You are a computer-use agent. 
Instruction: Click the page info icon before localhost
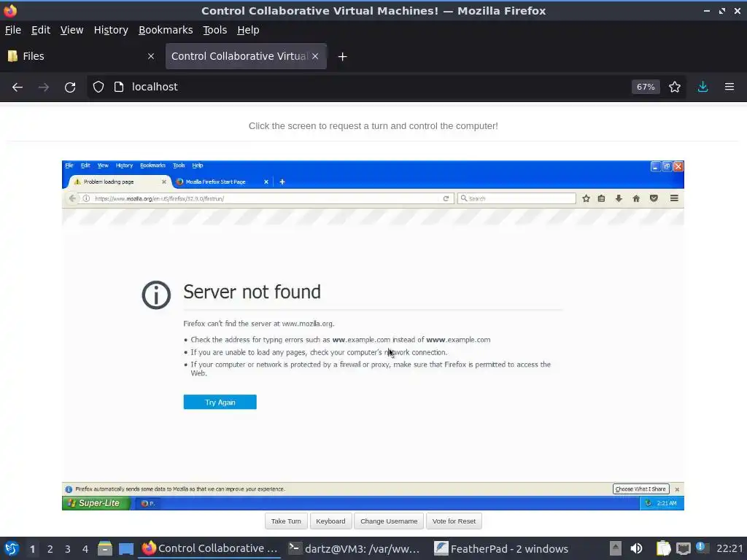click(119, 87)
